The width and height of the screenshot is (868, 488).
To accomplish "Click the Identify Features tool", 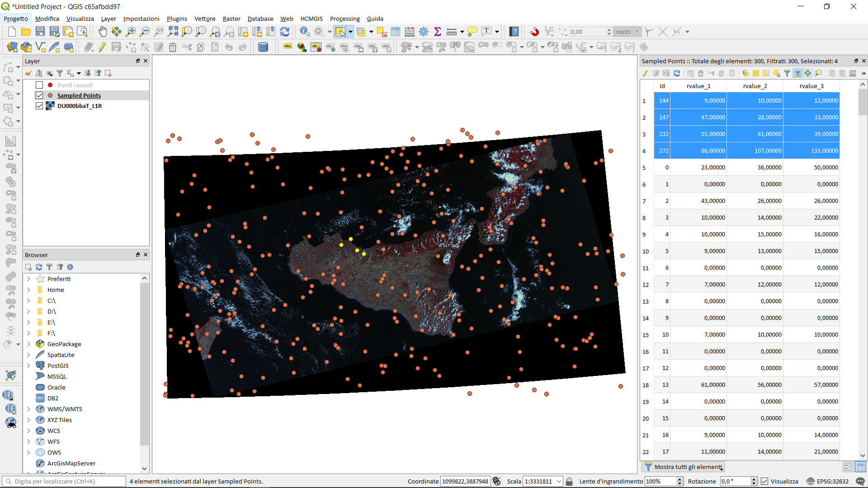I will coord(305,32).
